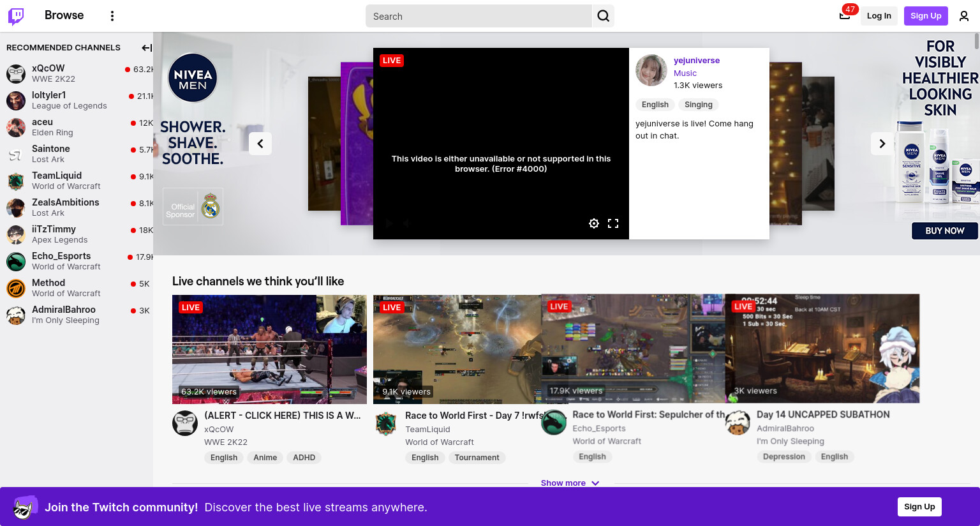Open xQcOW WWE 2K22 stream thumbnail
The width and height of the screenshot is (980, 526).
tap(269, 349)
